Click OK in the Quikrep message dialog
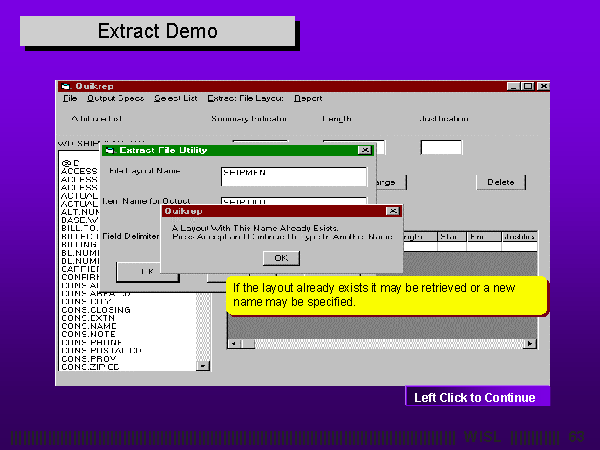 [x=281, y=257]
